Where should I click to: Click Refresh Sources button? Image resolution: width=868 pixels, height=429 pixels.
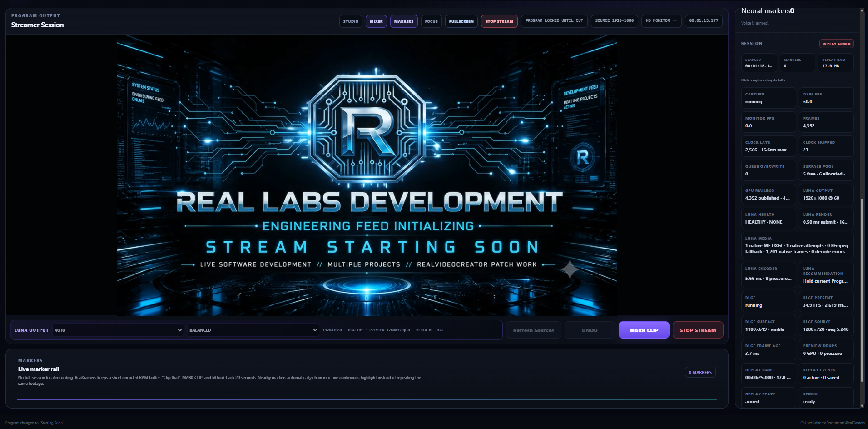[533, 330]
